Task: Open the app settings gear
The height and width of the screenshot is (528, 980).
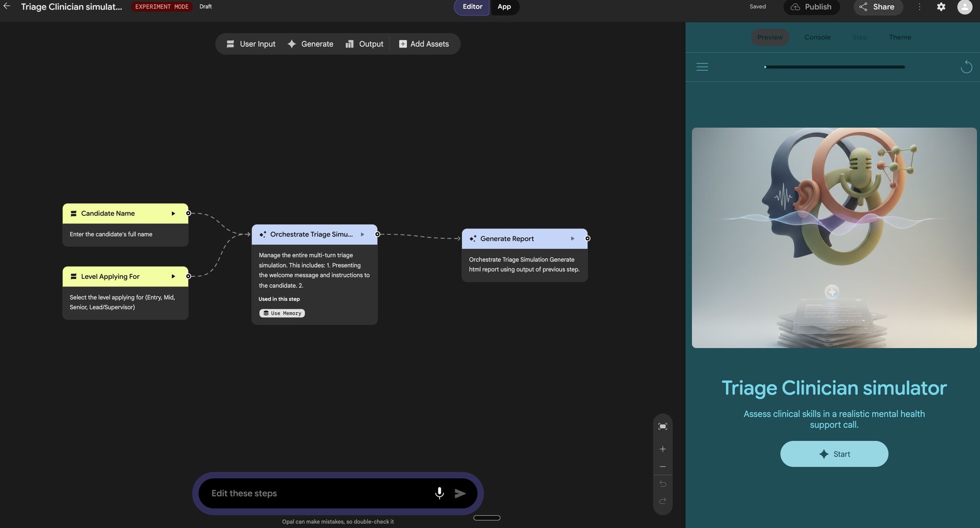Action: [941, 7]
